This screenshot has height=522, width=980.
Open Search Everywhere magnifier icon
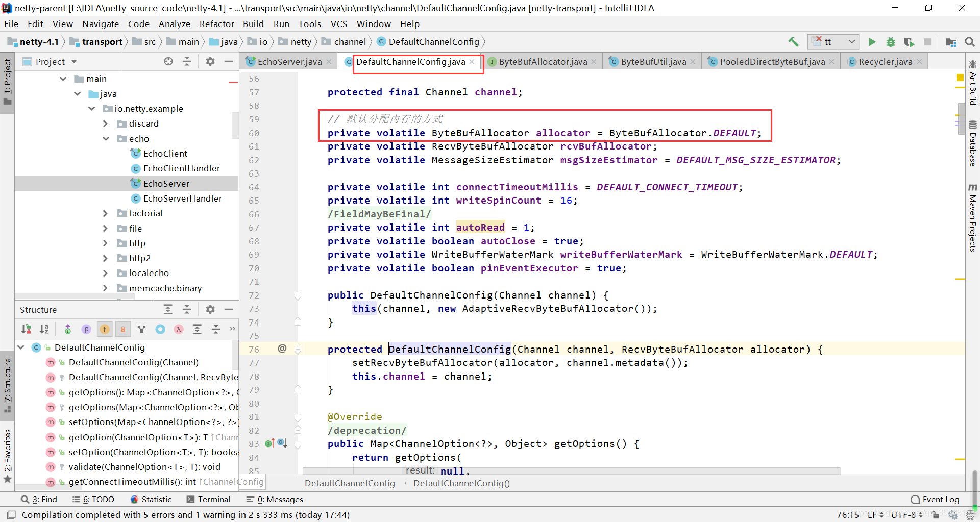click(970, 42)
